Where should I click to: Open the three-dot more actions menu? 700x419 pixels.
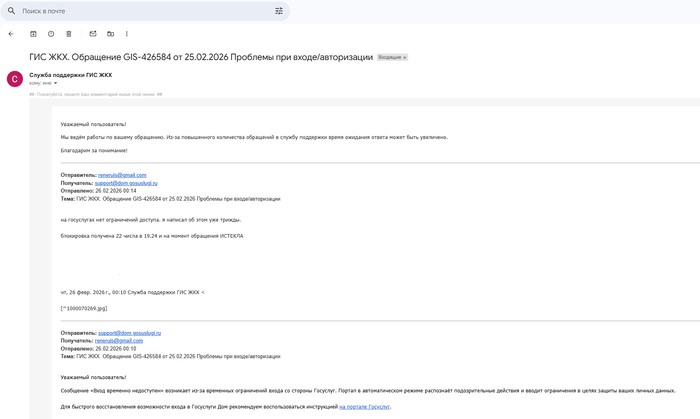[128, 34]
